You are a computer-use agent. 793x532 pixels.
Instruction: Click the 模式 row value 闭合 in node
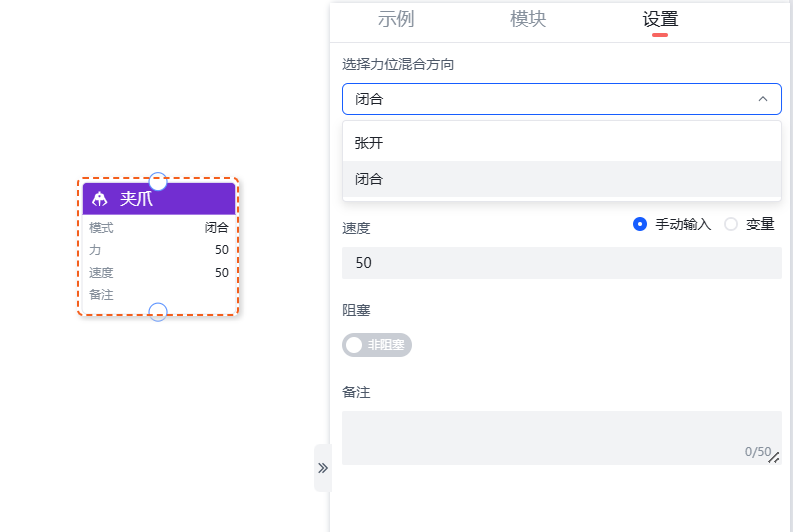pyautogui.click(x=216, y=228)
